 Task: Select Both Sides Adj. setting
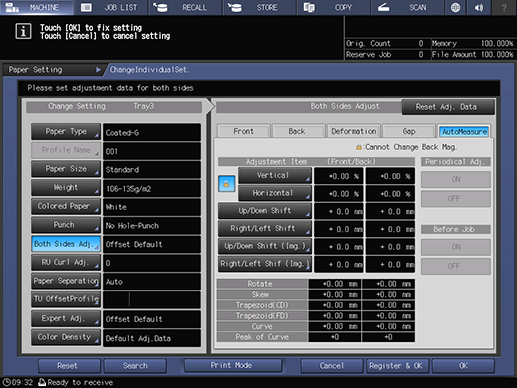[x=66, y=244]
